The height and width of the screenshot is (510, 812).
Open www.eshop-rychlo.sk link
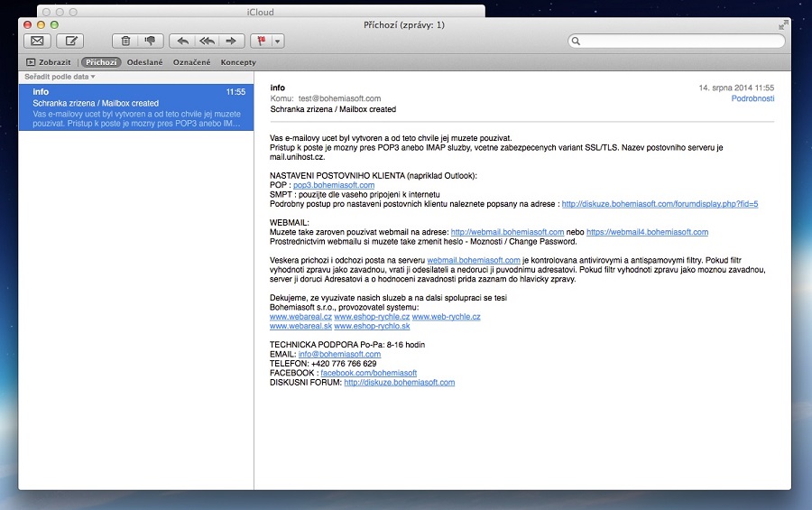[x=372, y=326]
